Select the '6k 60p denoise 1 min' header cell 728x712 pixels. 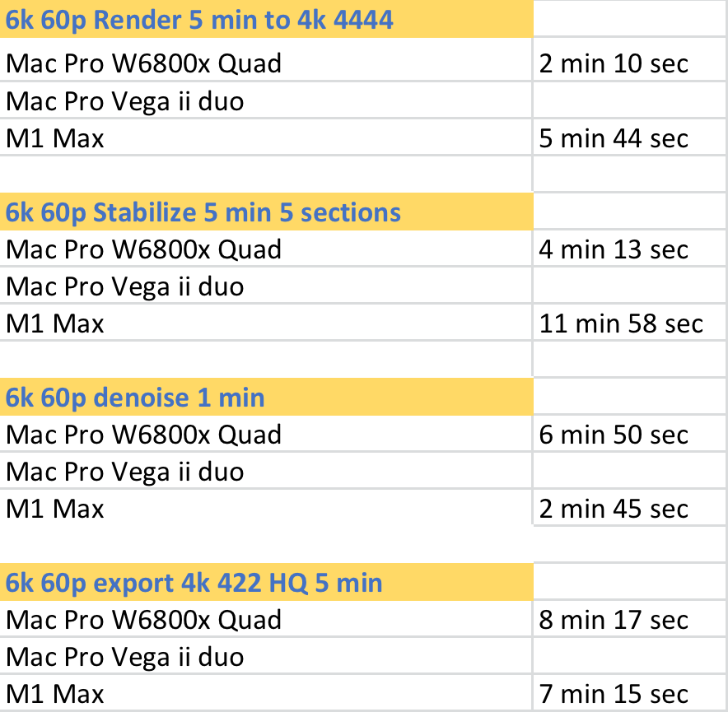266,397
